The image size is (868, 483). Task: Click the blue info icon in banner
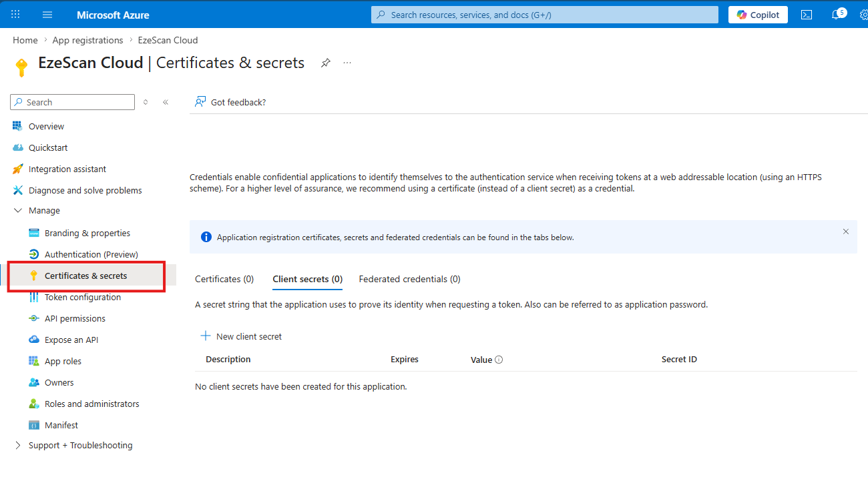click(x=206, y=237)
